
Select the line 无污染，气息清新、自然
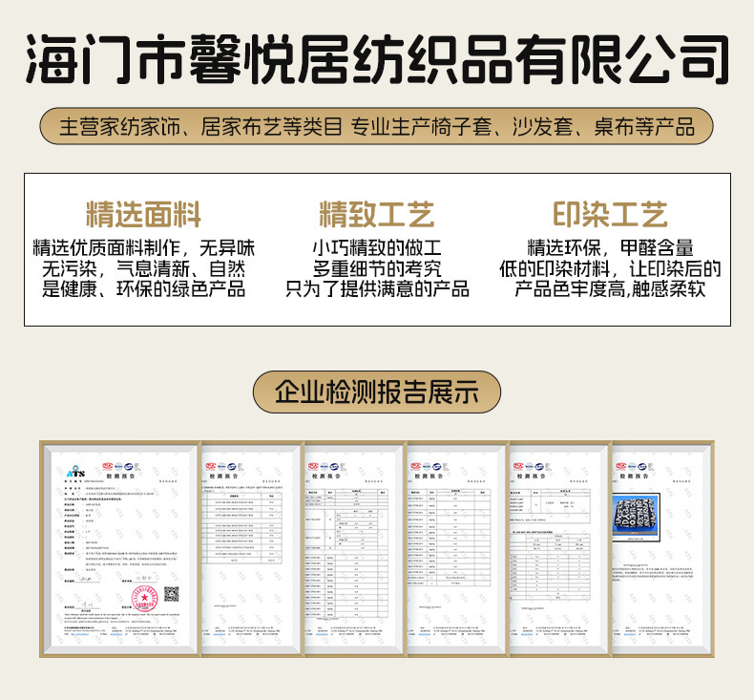pyautogui.click(x=143, y=269)
